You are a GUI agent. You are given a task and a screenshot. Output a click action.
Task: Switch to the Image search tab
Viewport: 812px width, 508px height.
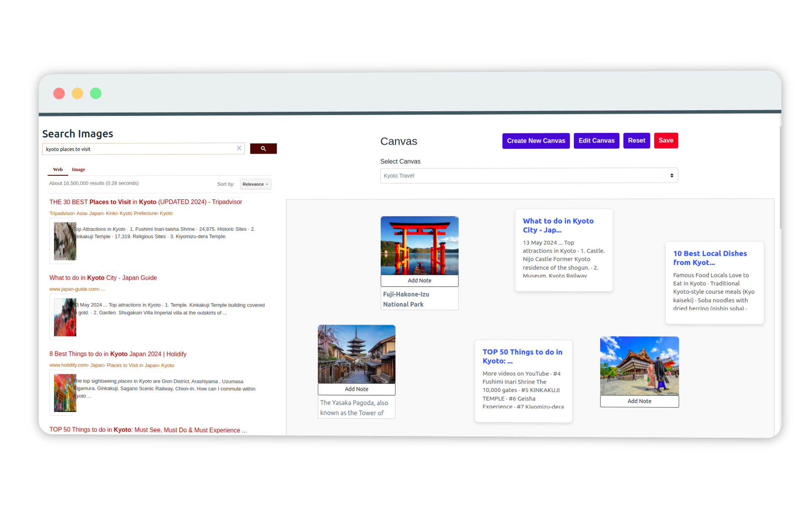pos(78,169)
